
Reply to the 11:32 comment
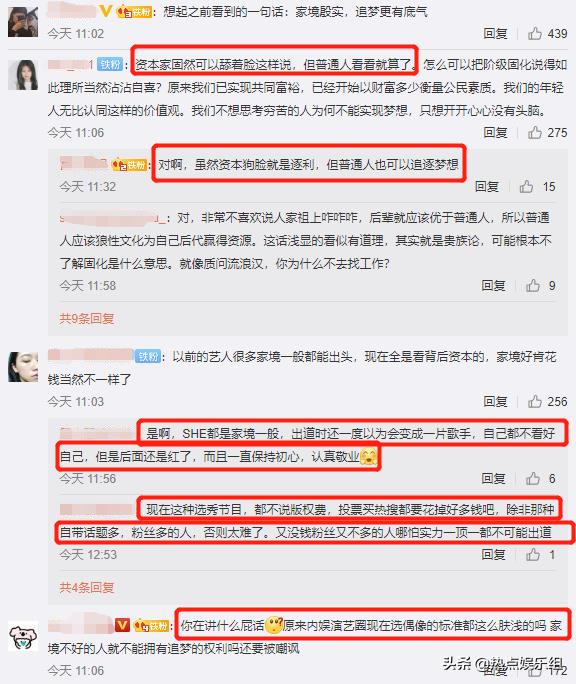tap(487, 187)
